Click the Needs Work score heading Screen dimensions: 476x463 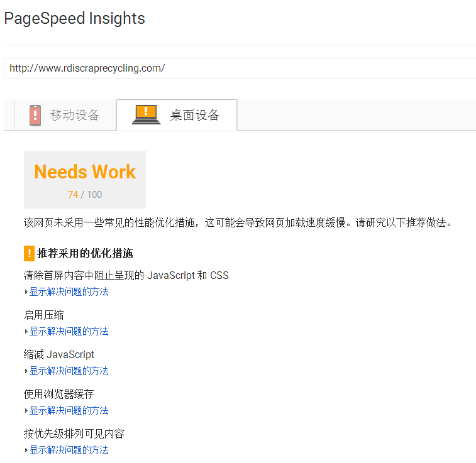tap(85, 172)
